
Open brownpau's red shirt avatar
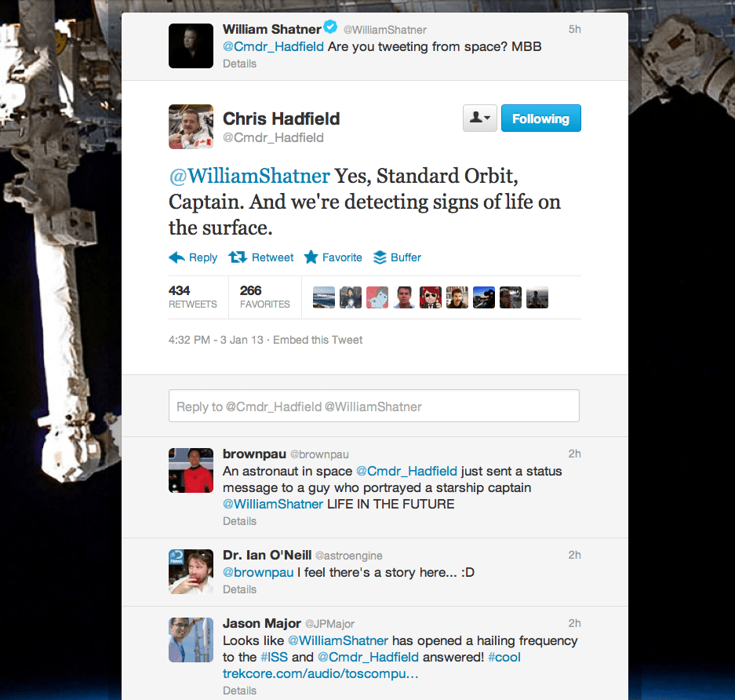point(191,470)
